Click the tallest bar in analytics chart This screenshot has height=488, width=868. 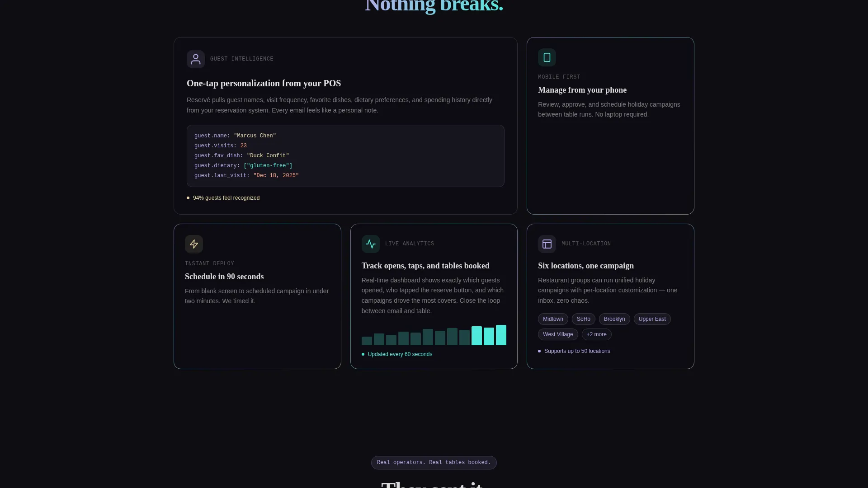(501, 335)
